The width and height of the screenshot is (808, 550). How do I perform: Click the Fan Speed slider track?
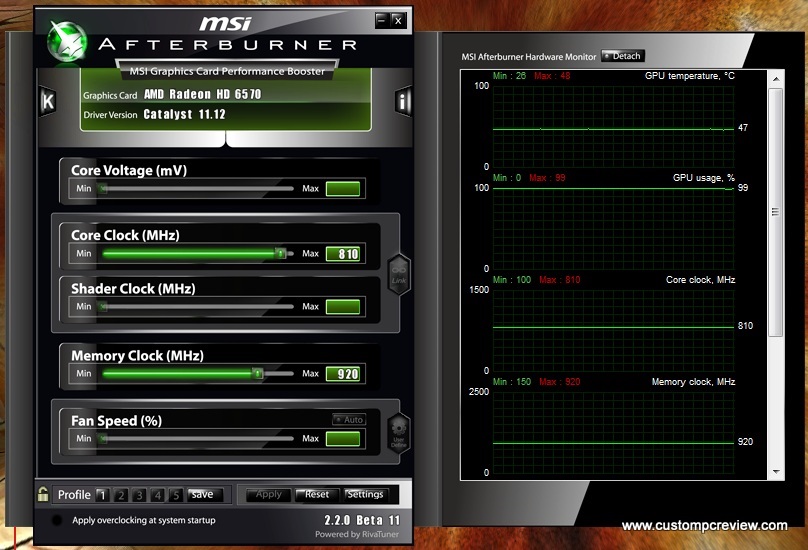(198, 439)
